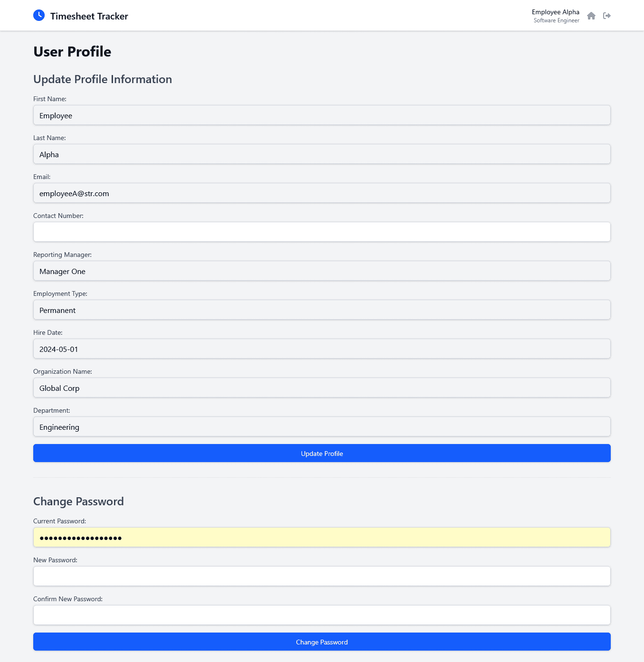Viewport: 644px width, 662px height.
Task: Select the Employment Type field
Action: point(322,310)
